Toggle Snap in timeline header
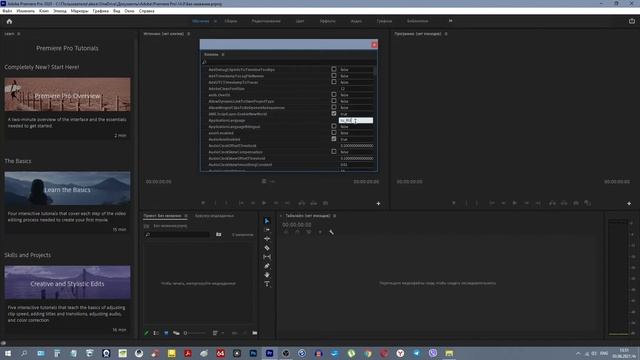This screenshot has width=640, height=360. (x=297, y=232)
